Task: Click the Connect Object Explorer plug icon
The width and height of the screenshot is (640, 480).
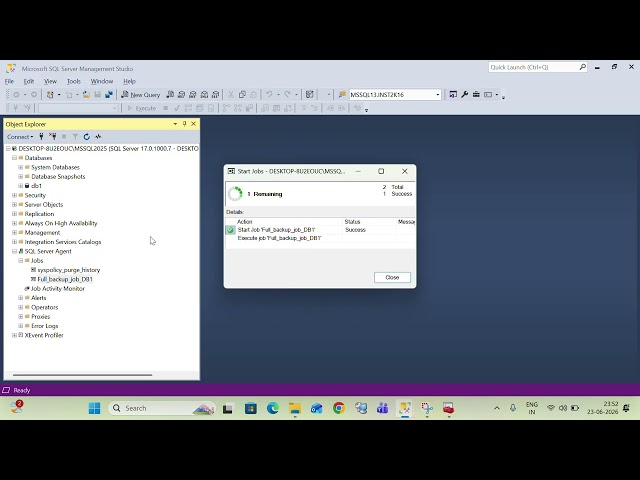Action: click(41, 137)
